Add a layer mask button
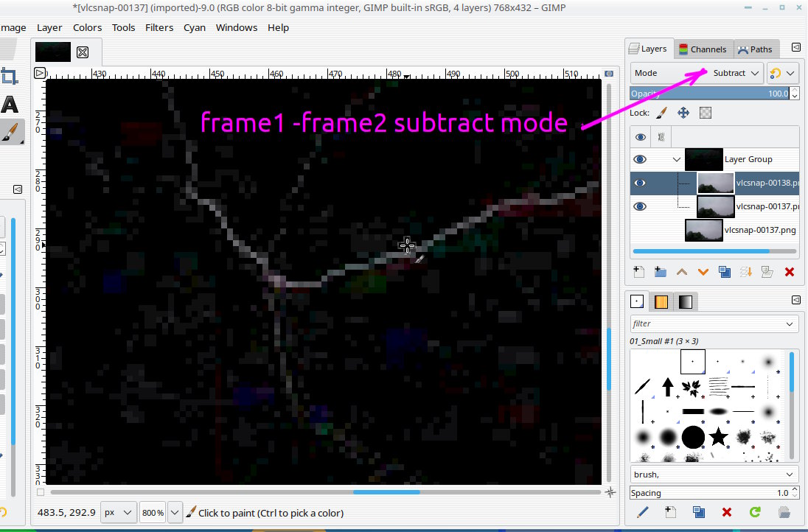The height and width of the screenshot is (532, 808). pos(767,272)
